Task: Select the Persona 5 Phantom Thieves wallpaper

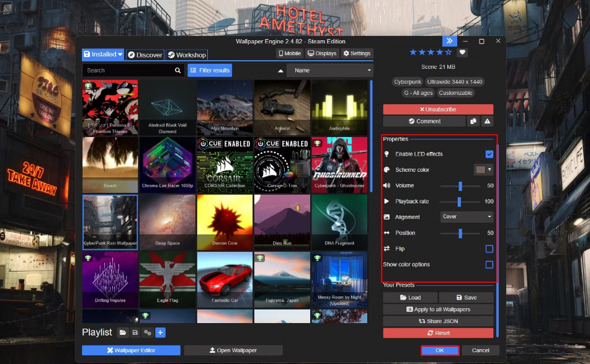Action: coord(110,107)
